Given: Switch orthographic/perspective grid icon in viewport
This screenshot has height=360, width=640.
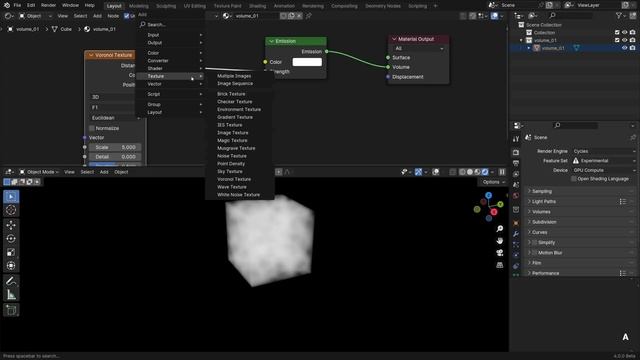Looking at the screenshot, I should pyautogui.click(x=499, y=265).
